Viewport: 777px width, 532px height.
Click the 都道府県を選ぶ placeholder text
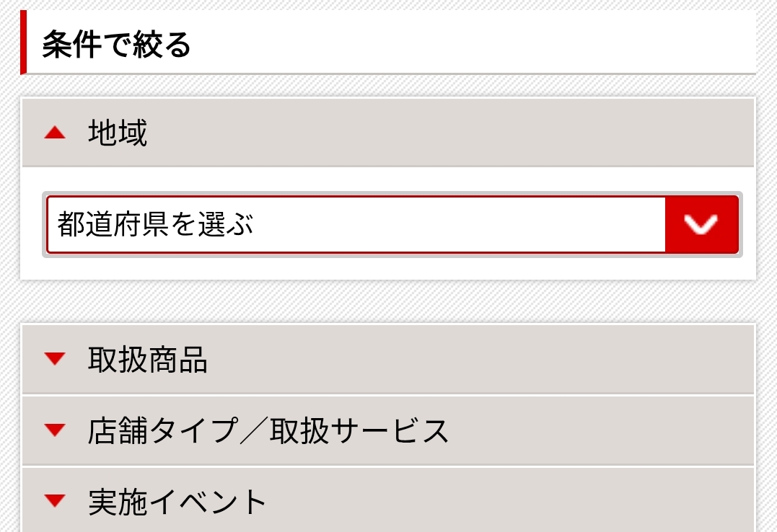click(x=156, y=225)
